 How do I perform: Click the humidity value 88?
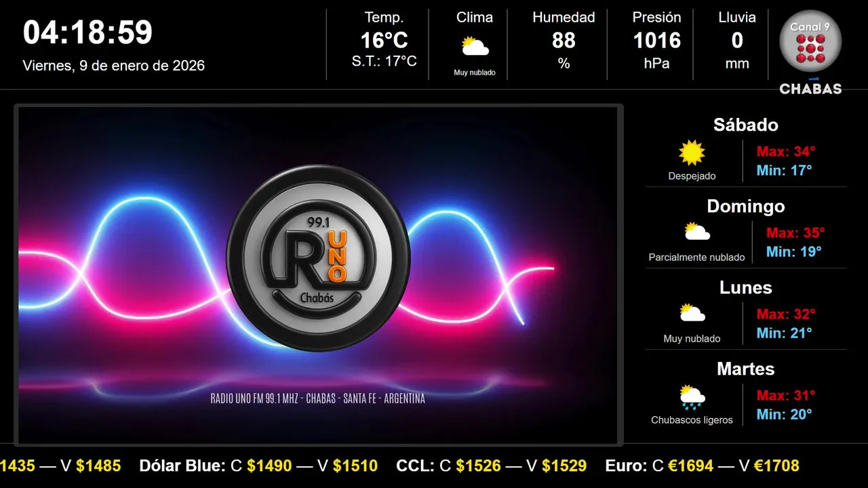(564, 41)
